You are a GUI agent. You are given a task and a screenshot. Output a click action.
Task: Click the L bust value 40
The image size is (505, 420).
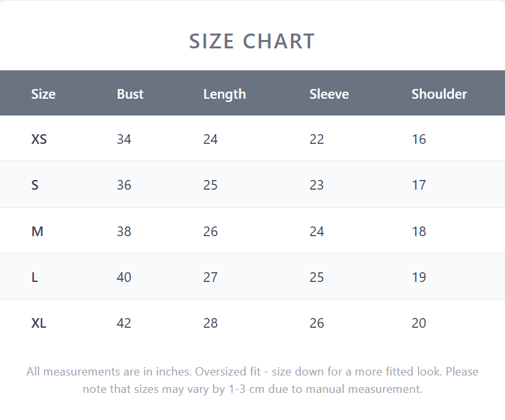coord(124,277)
